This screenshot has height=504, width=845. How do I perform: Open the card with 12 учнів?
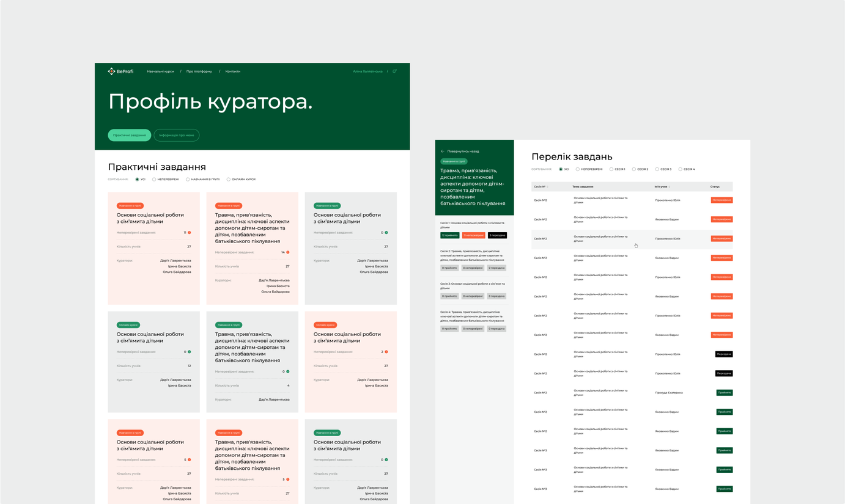click(x=154, y=362)
